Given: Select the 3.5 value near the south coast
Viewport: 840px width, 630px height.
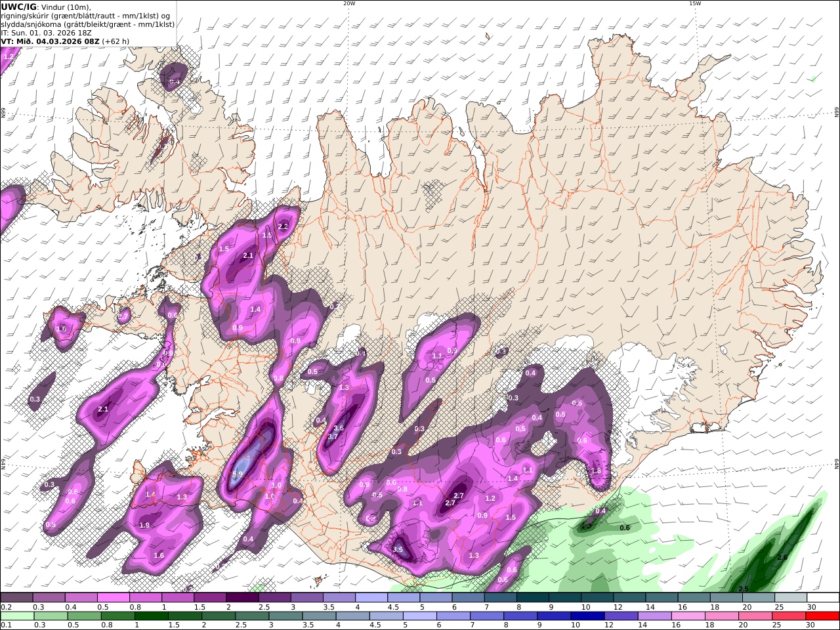Looking at the screenshot, I should [398, 549].
